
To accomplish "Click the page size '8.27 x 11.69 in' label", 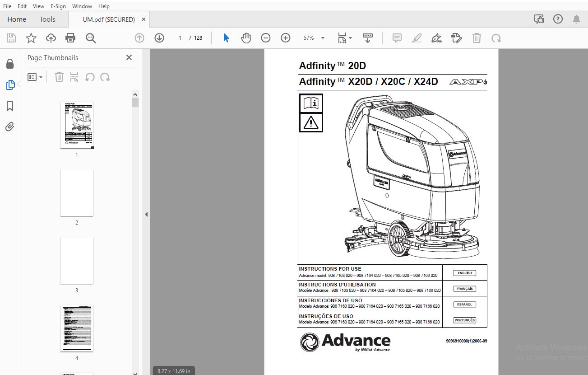I will [174, 371].
